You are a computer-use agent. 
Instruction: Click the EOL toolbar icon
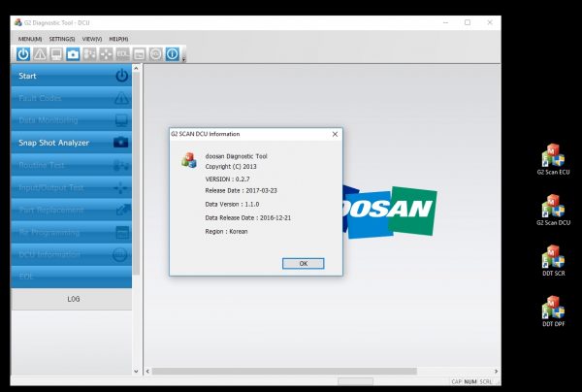[122, 54]
